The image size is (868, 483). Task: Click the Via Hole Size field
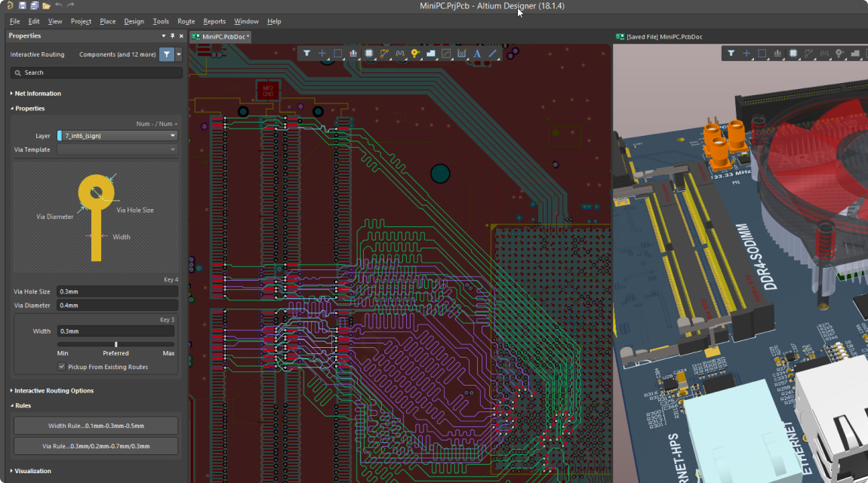click(x=117, y=291)
